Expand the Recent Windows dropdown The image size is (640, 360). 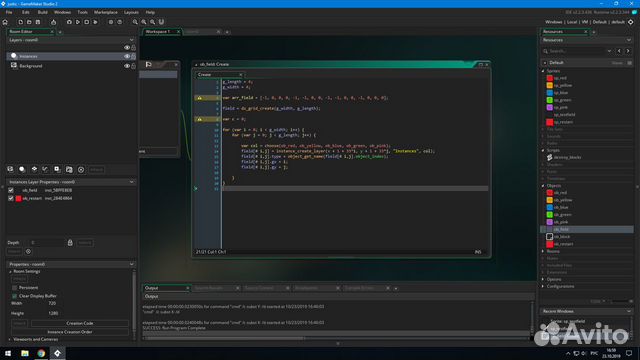tap(629, 311)
